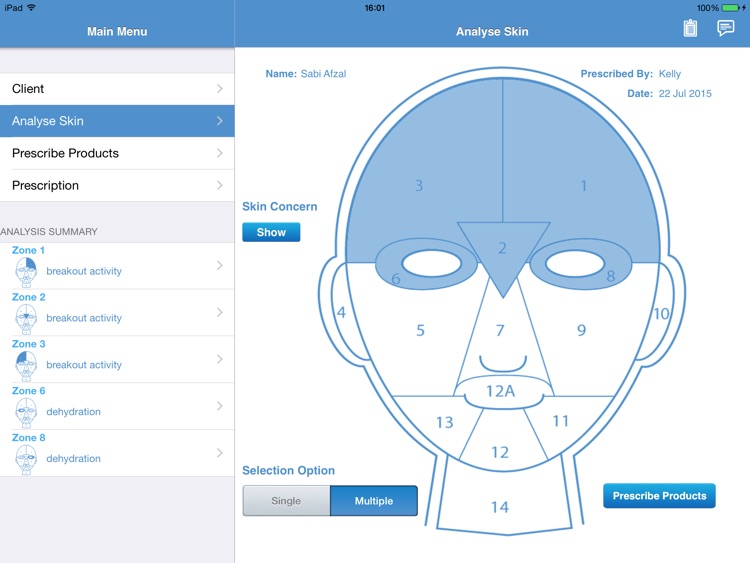Tap Zone 1 face thumbnail icon
Image resolution: width=750 pixels, height=563 pixels.
click(x=26, y=272)
